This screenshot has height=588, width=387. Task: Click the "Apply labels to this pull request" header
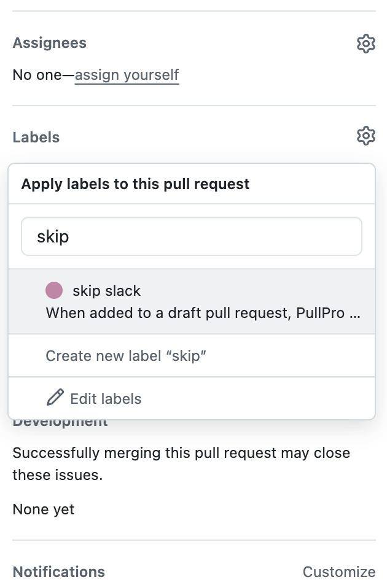point(135,184)
